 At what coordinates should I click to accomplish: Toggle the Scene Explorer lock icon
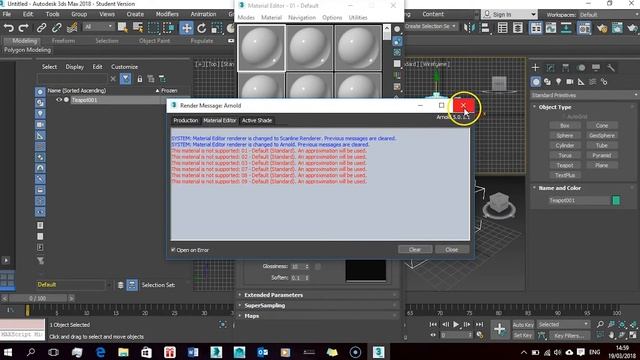[140, 79]
